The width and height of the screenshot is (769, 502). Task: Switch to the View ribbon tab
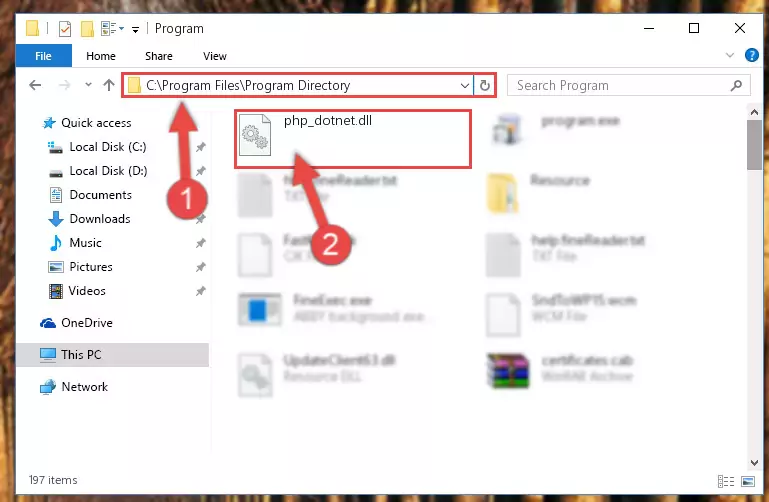click(x=215, y=56)
